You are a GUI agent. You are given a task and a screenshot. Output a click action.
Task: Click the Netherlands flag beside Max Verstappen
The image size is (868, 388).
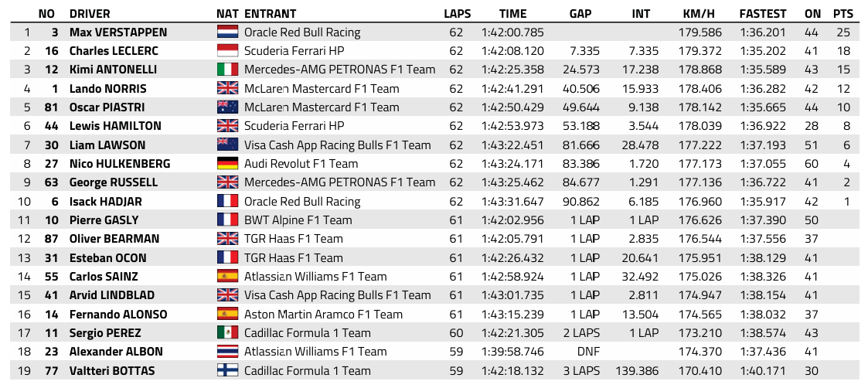[x=227, y=32]
